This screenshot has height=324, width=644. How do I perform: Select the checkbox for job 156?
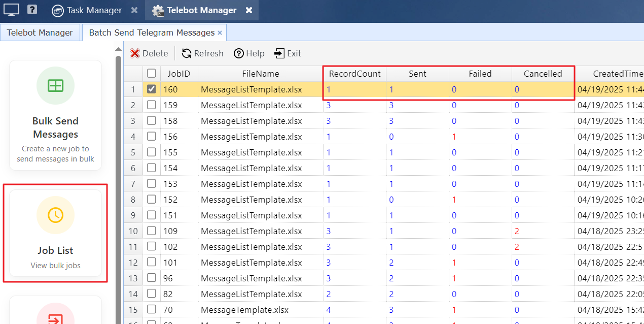(x=151, y=137)
